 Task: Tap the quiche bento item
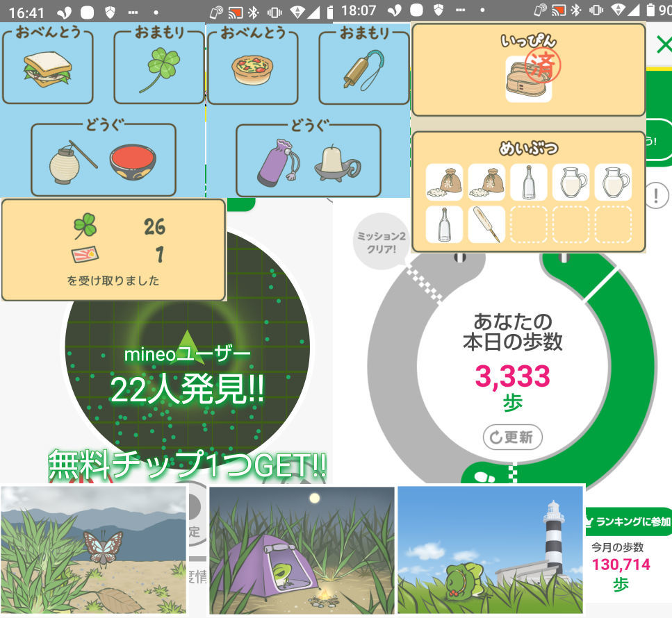252,70
